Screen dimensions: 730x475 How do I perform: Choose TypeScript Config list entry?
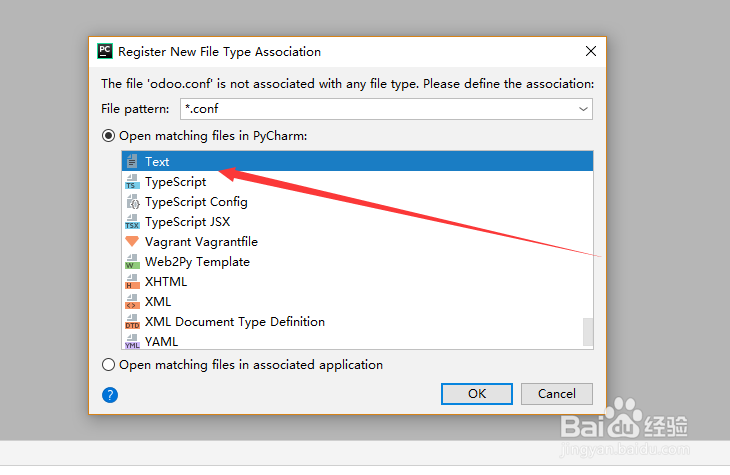point(357,202)
